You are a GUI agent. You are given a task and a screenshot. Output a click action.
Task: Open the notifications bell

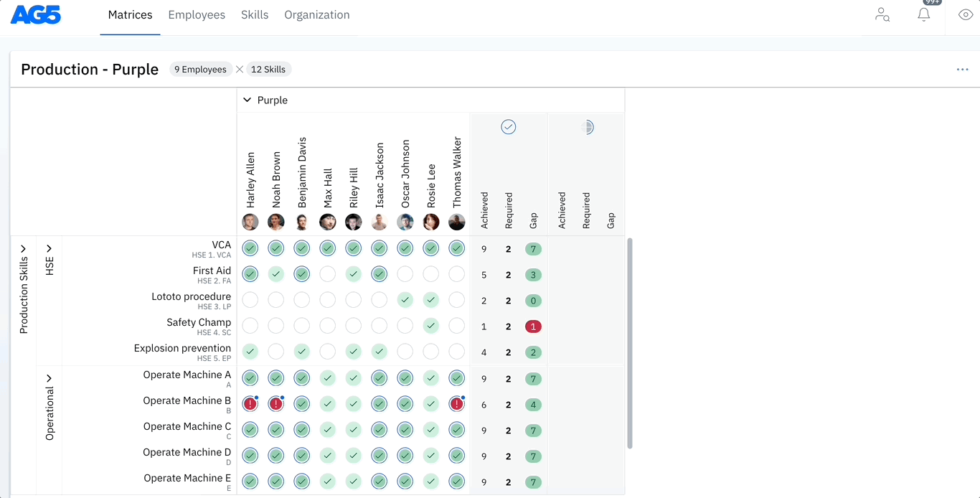tap(924, 15)
